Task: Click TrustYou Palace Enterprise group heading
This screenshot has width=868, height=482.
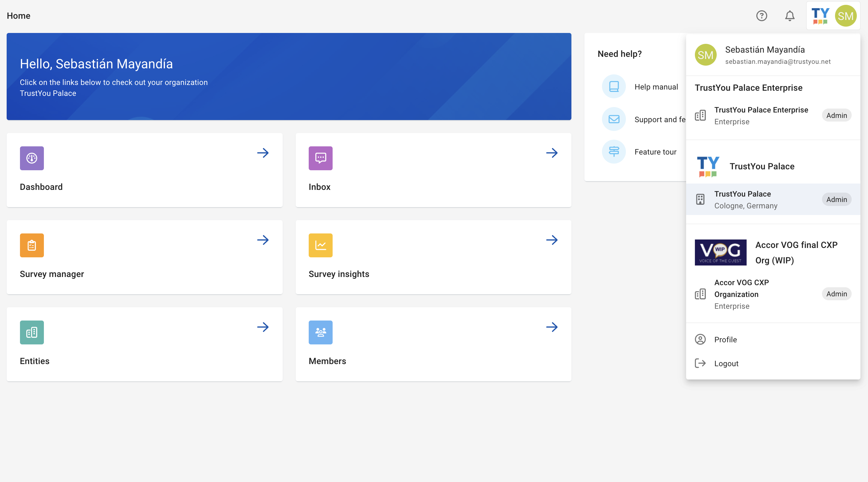Action: [x=748, y=88]
